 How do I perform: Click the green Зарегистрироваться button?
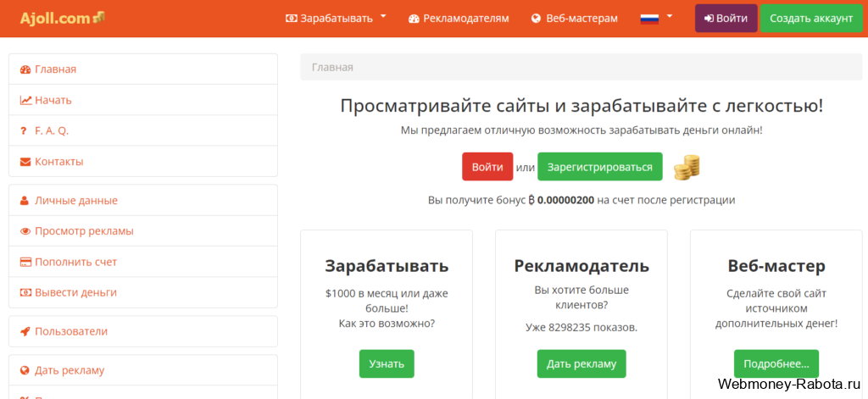pyautogui.click(x=599, y=167)
